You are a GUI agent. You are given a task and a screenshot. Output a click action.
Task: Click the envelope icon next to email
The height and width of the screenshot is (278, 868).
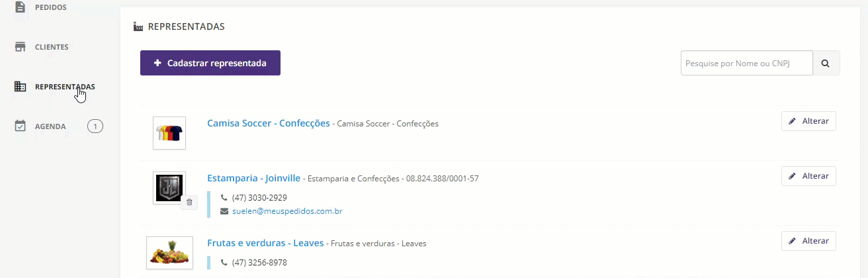[224, 211]
